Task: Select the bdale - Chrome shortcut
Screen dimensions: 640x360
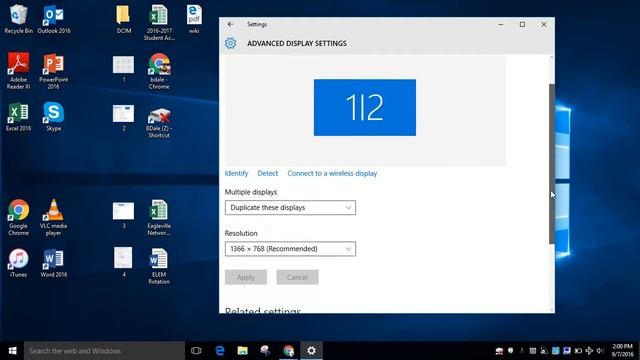Action: (159, 71)
